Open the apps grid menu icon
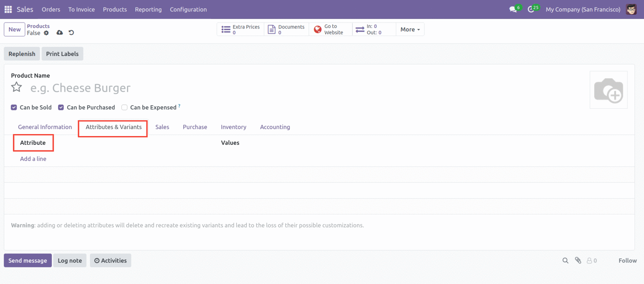The width and height of the screenshot is (644, 284). [x=8, y=9]
